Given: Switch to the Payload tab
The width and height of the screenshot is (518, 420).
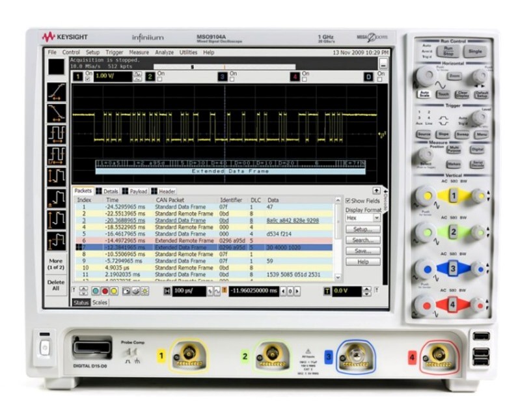Looking at the screenshot, I should (x=135, y=191).
